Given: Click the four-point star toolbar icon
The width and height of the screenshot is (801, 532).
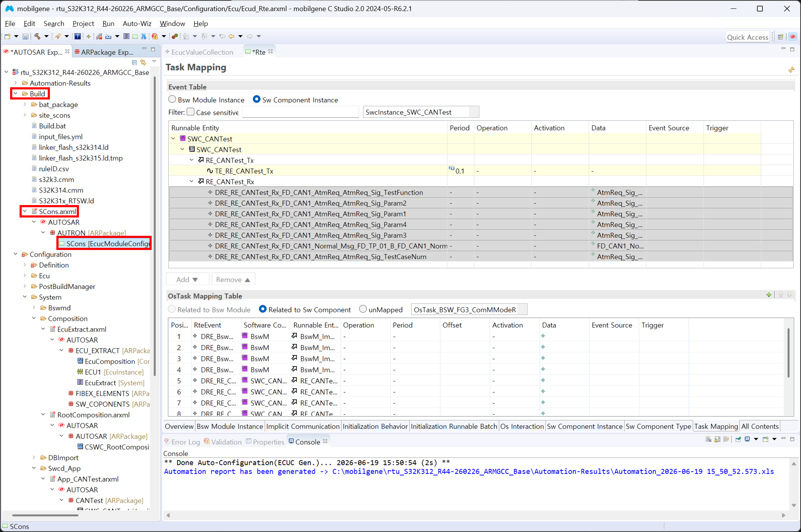Looking at the screenshot, I should [x=89, y=36].
